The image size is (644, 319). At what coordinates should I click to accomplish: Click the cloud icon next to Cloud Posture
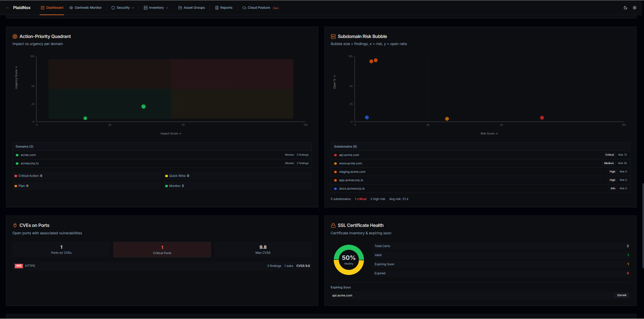coord(244,7)
